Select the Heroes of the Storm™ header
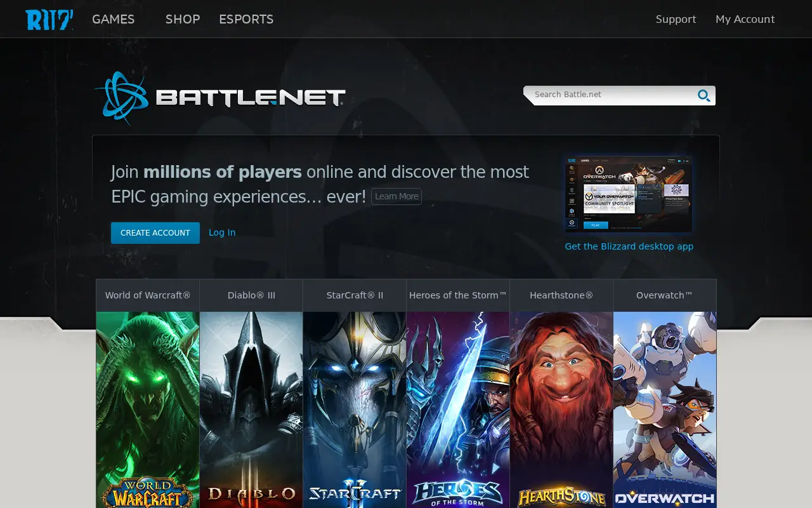Viewport: 812px width, 508px height. pos(458,295)
